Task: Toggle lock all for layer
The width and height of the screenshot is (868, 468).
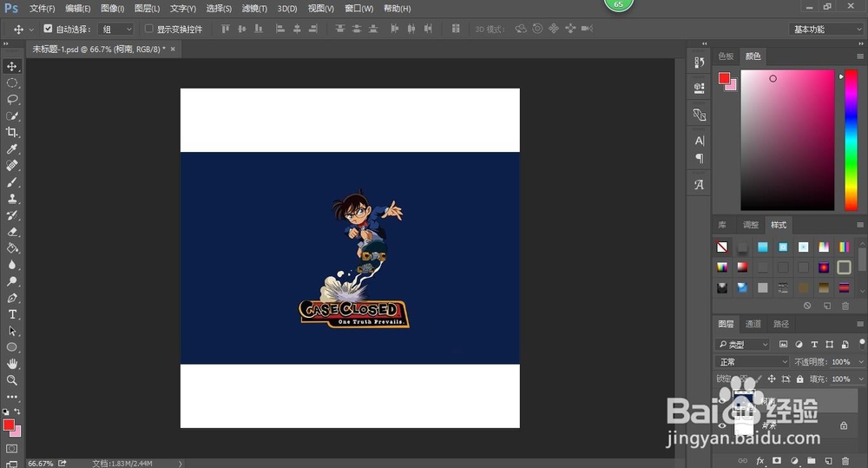Action: pyautogui.click(x=800, y=379)
